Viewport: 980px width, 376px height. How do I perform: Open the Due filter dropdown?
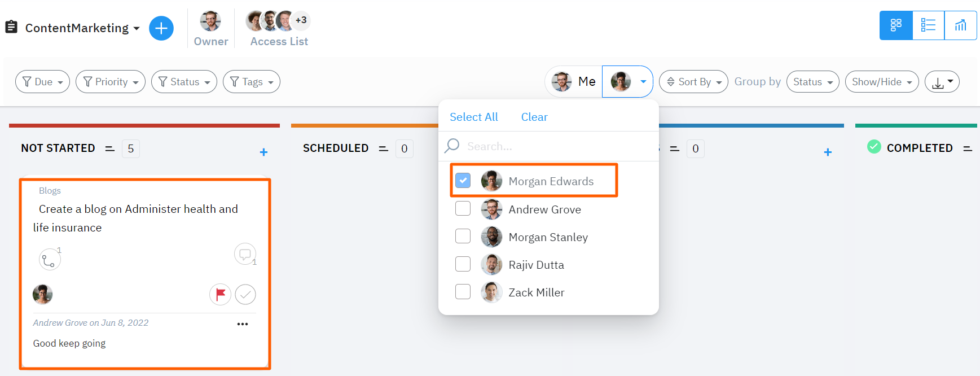pos(42,81)
